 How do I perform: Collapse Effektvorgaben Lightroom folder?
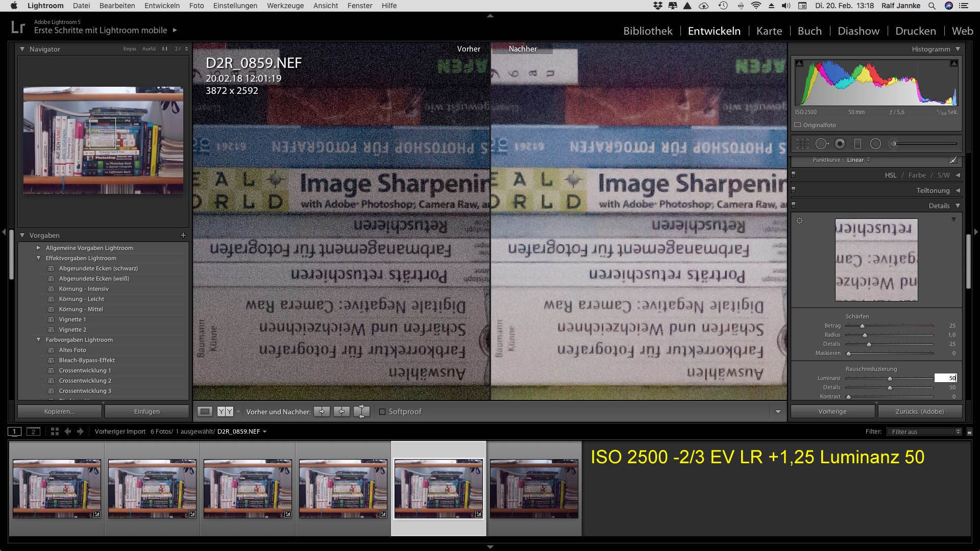pyautogui.click(x=38, y=258)
